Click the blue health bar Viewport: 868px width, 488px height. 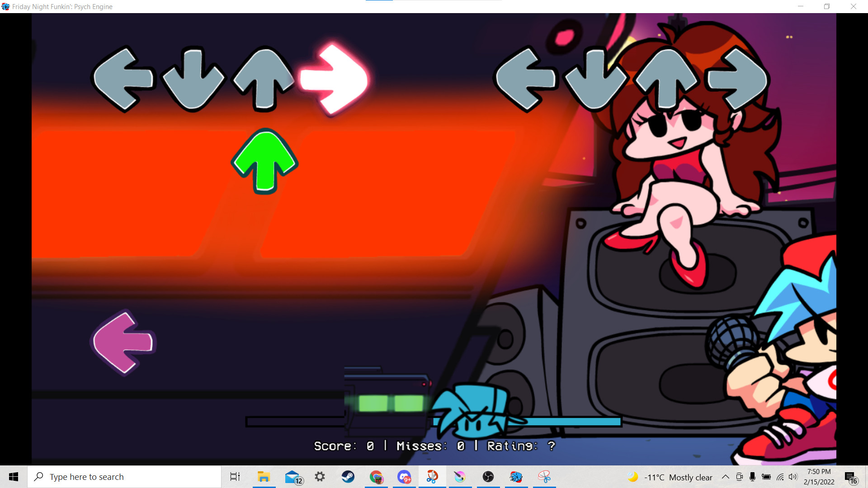574,422
